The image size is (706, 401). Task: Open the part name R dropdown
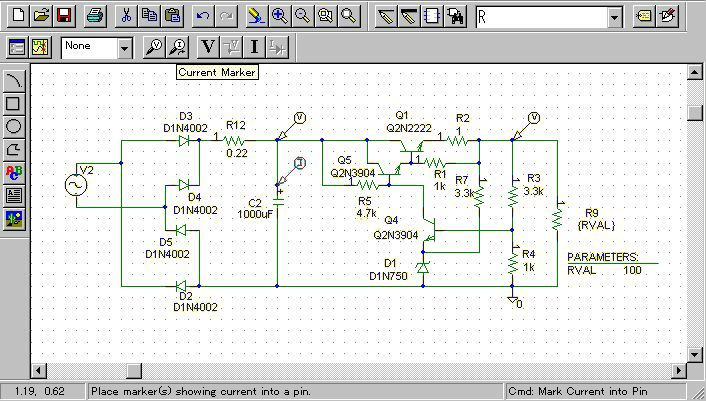click(614, 17)
